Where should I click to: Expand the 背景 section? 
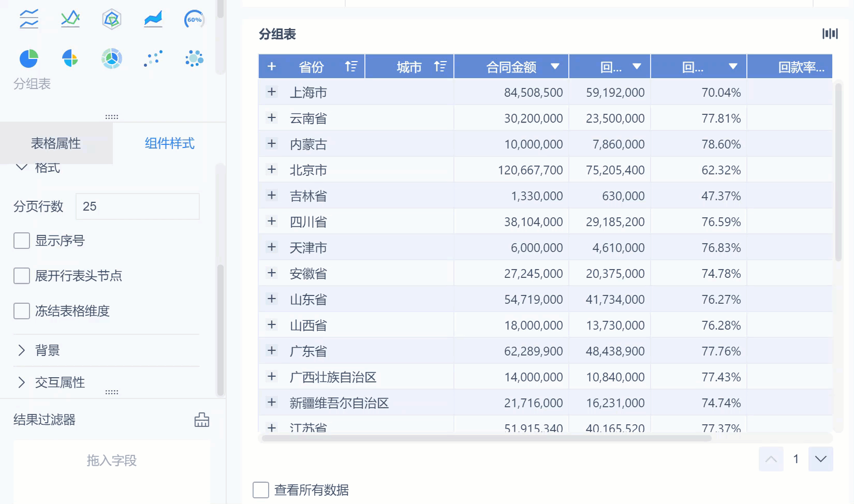click(x=22, y=350)
